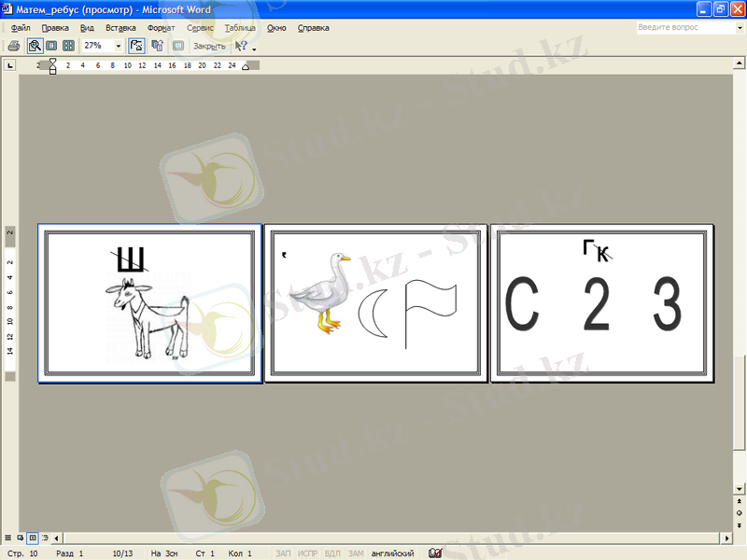This screenshot has height=560, width=747.
Task: Expand the toolbar options arrow
Action: tap(254, 47)
